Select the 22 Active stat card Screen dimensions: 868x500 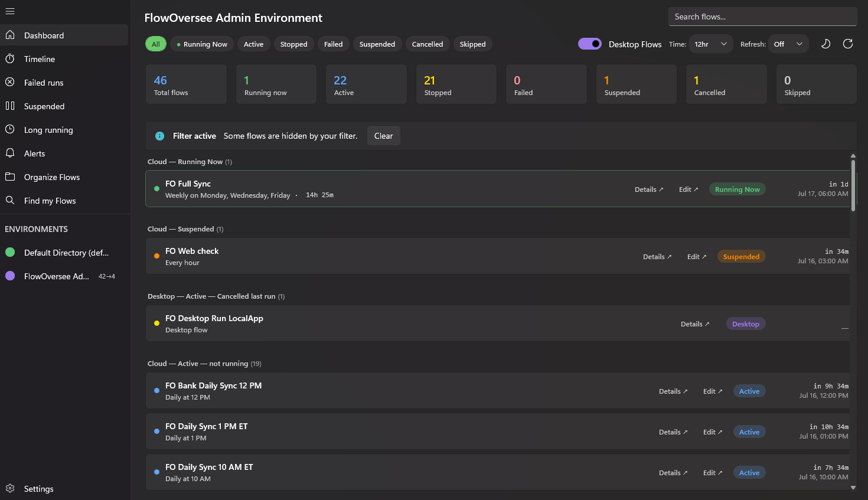(366, 84)
